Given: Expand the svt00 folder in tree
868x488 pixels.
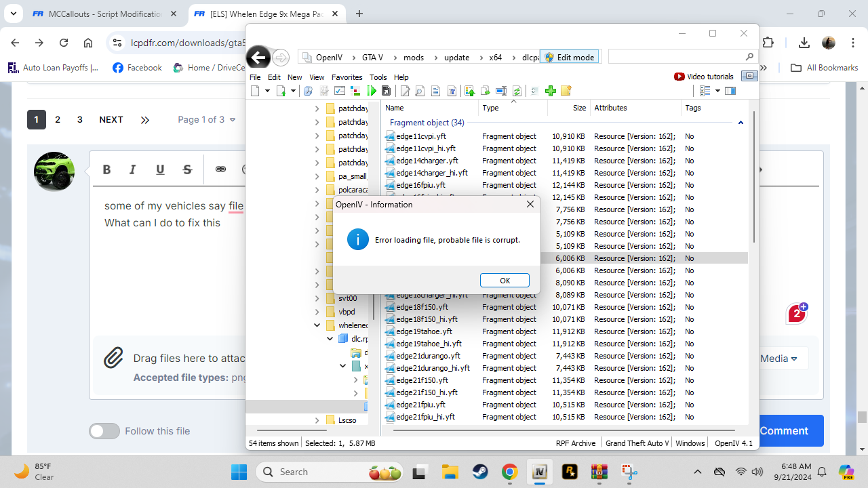Looking at the screenshot, I should [317, 298].
